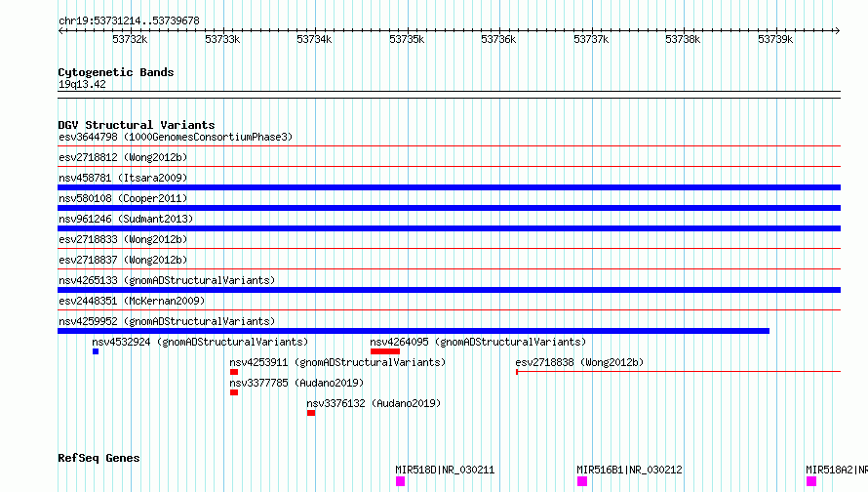Viewport: 868px width, 492px height.
Task: Click the red nsv4264095 feature bar
Action: (385, 351)
